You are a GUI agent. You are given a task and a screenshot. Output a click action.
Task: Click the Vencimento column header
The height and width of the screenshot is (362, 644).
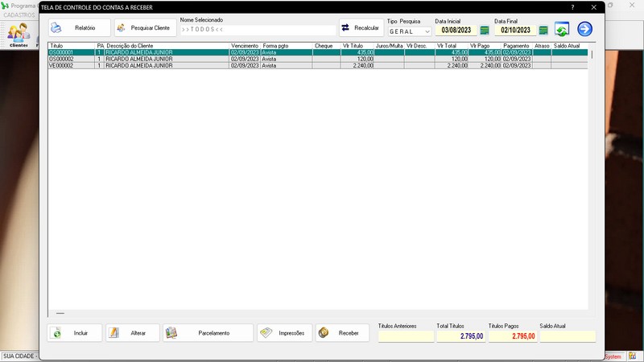[245, 46]
